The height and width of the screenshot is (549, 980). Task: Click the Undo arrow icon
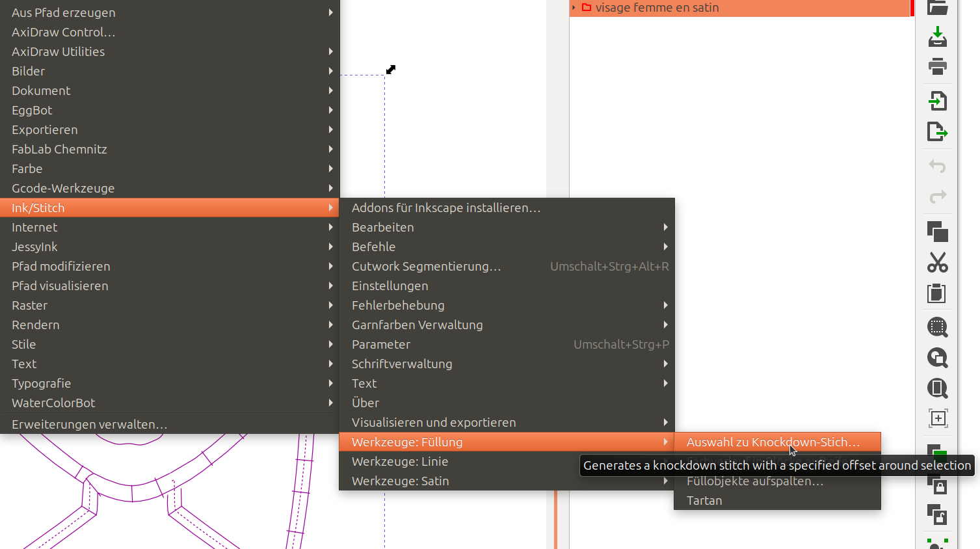[937, 166]
